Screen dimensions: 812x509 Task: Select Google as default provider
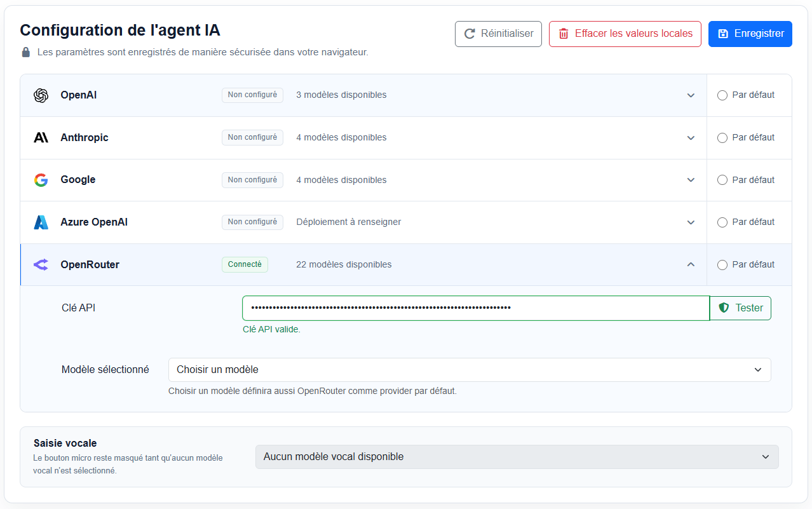722,180
